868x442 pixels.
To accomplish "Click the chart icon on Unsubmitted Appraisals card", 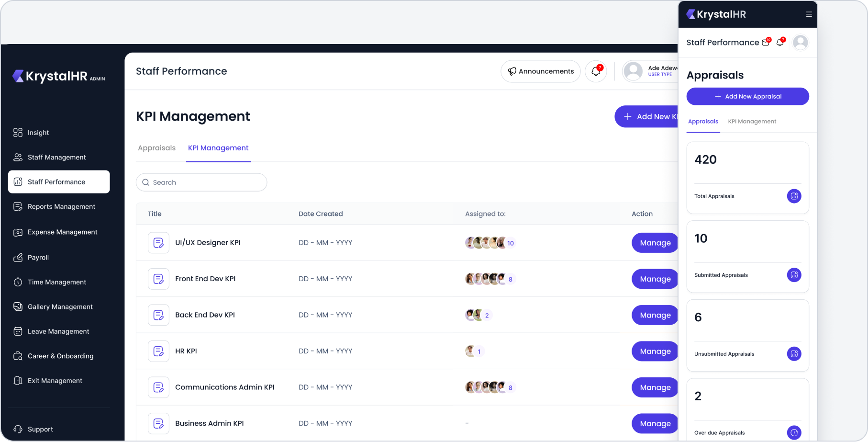I will 794,354.
